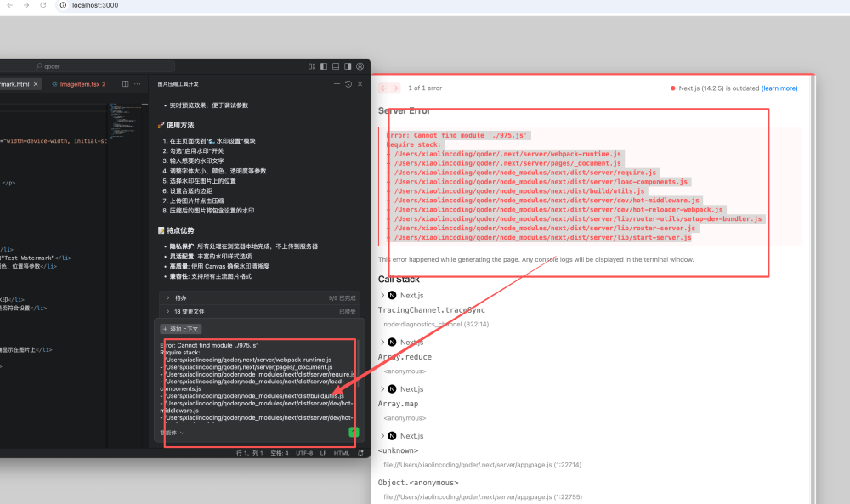Click the site info icon in address bar

(63, 5)
